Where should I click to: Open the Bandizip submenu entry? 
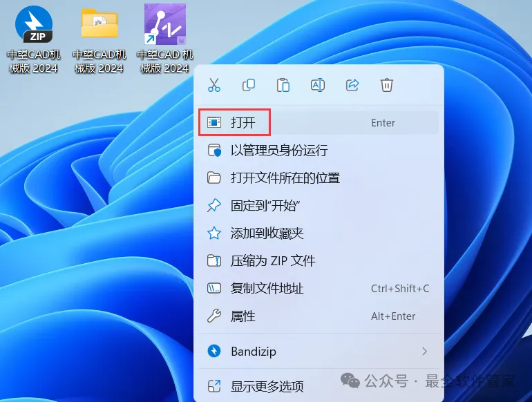pos(318,351)
